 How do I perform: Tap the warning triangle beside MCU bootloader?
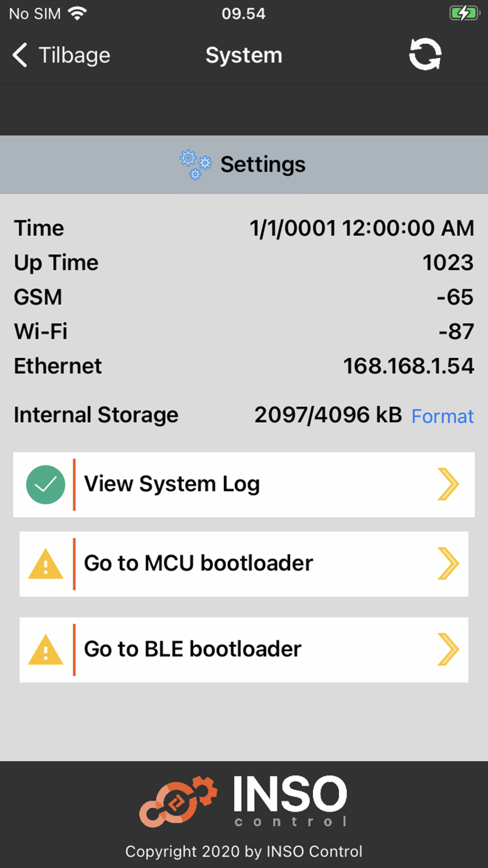45,564
